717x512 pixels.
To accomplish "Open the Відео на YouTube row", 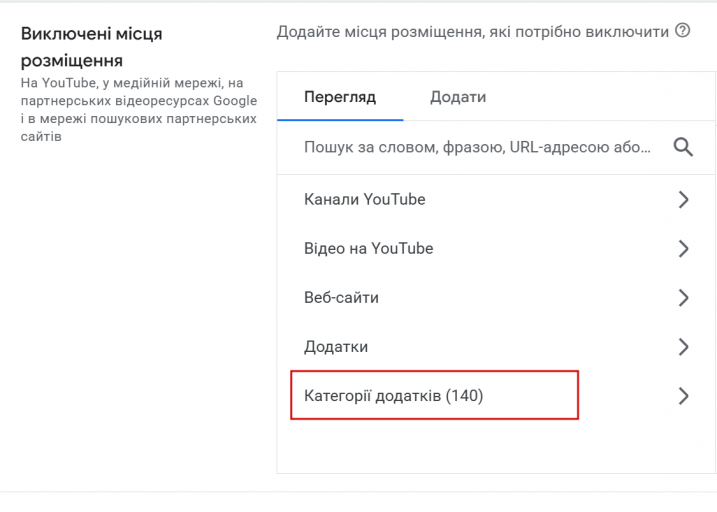I will (496, 248).
